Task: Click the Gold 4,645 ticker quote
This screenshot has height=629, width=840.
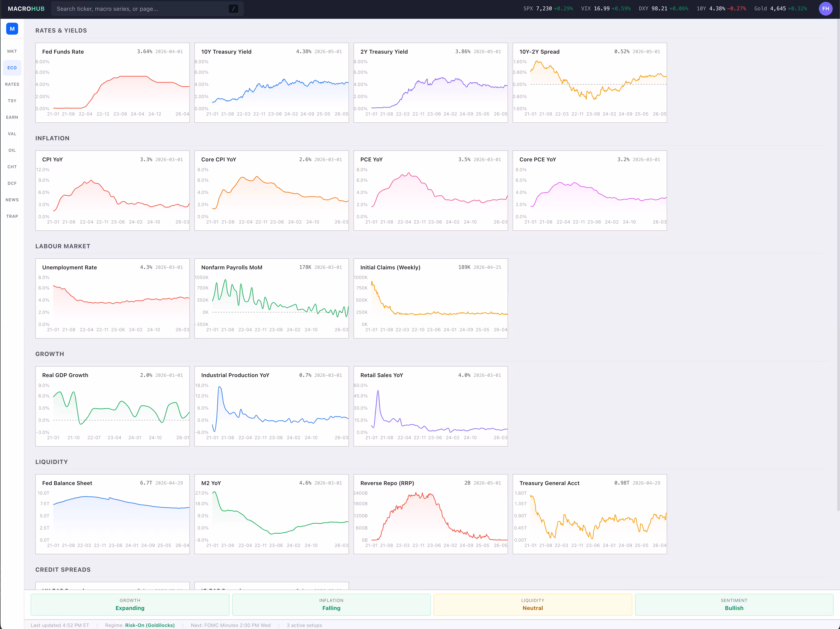Action: click(x=780, y=9)
